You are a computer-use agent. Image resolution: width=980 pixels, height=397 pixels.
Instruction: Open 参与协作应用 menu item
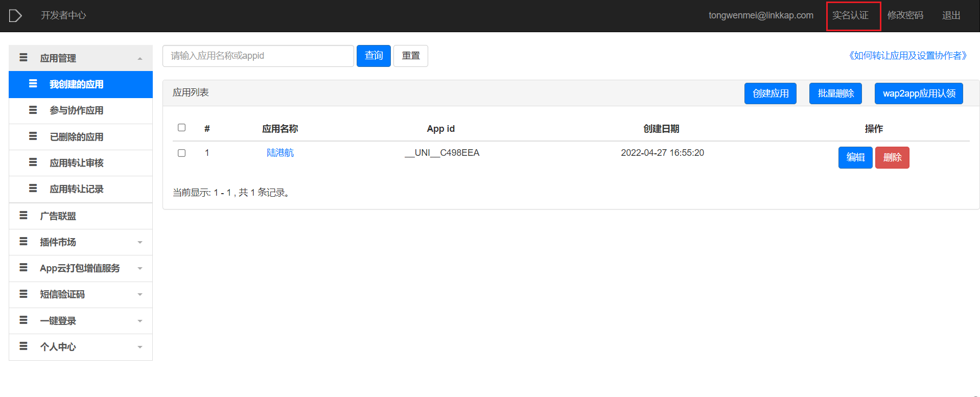tap(81, 110)
